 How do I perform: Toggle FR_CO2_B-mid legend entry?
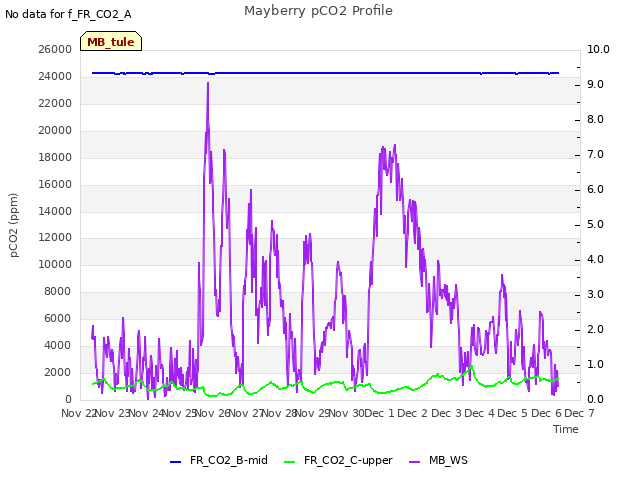point(219,460)
